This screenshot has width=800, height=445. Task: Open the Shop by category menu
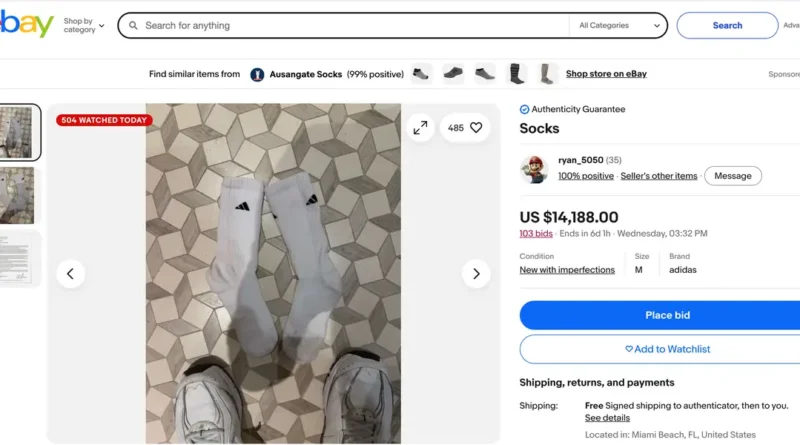click(84, 26)
